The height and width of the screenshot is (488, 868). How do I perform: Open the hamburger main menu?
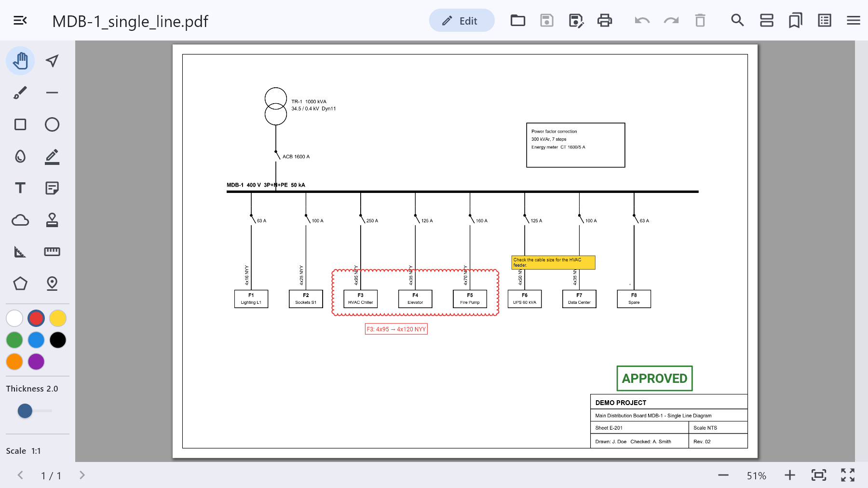click(854, 20)
